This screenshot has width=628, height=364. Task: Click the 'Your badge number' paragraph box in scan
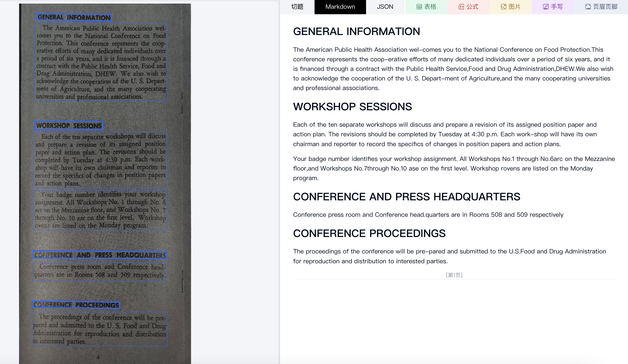pyautogui.click(x=100, y=210)
